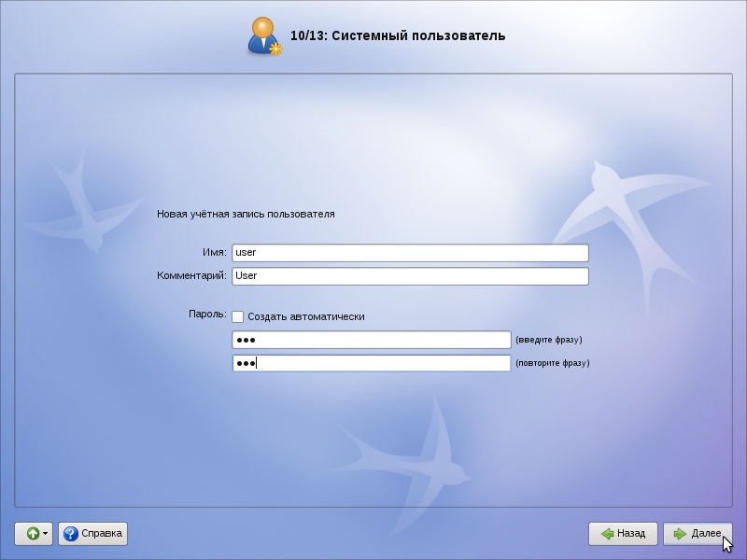Focus the Имя field containing "user"
Viewport: 747px width, 560px height.
tap(410, 253)
